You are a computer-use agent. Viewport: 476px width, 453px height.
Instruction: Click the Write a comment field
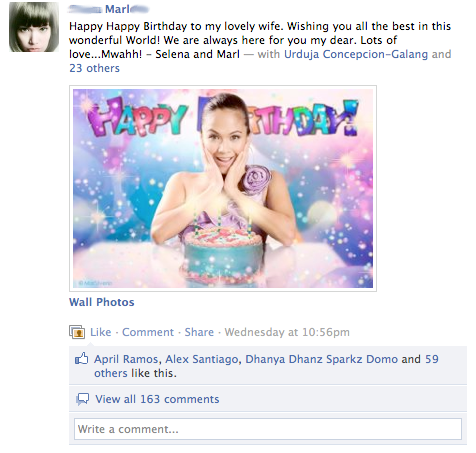268,429
